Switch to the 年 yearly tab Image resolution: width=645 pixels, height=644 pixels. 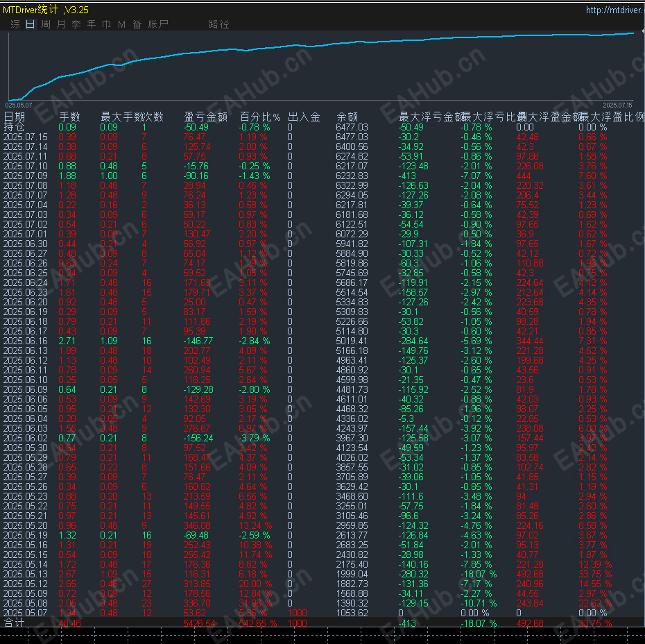tap(92, 24)
